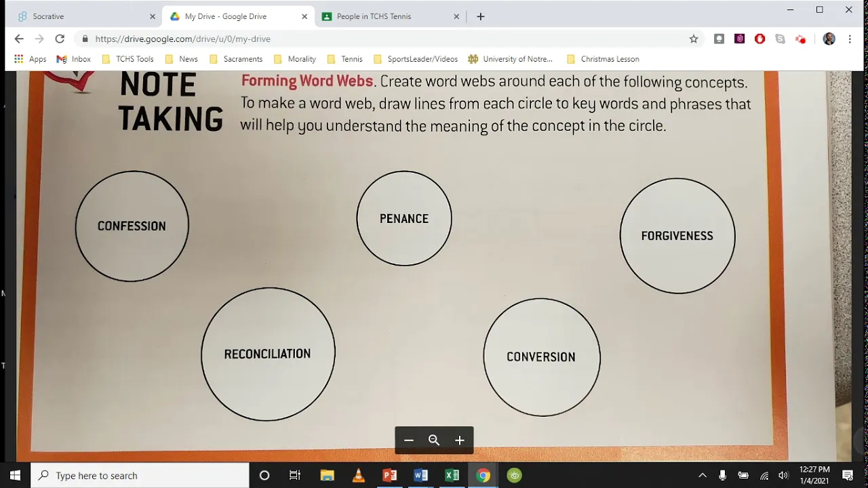Image resolution: width=868 pixels, height=488 pixels.
Task: Open the Tennis bookmark folder
Action: [344, 59]
